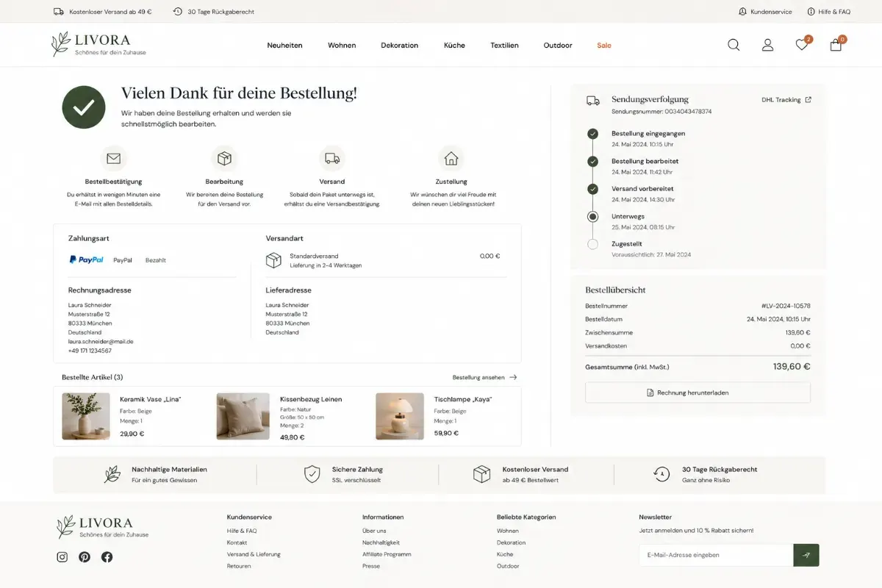Screen dimensions: 882x588
Task: Open footer Dekoration category link
Action: click(511, 542)
